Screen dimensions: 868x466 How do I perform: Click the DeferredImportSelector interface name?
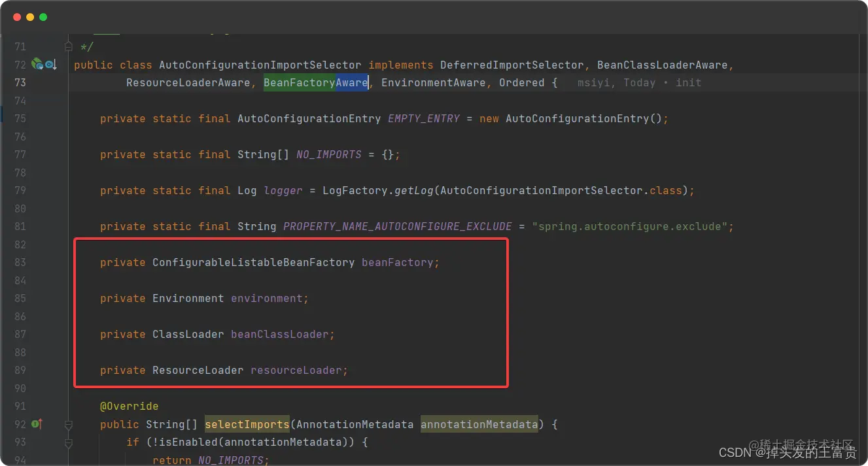click(x=512, y=65)
